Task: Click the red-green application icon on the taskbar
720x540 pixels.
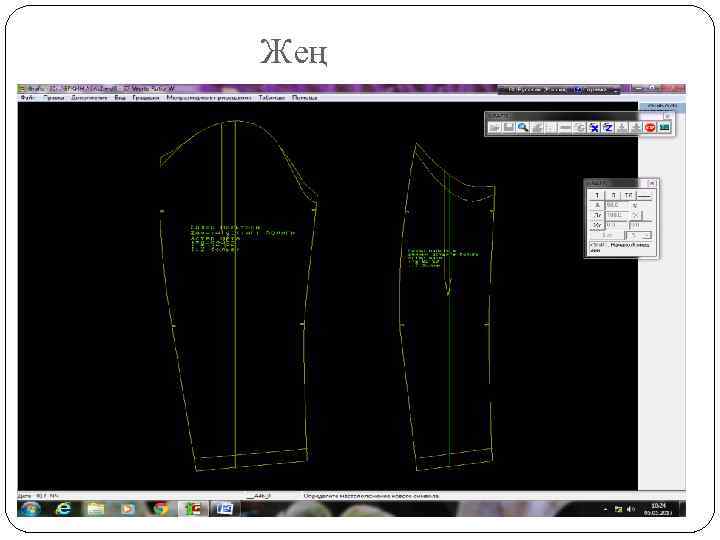Action: [192, 509]
